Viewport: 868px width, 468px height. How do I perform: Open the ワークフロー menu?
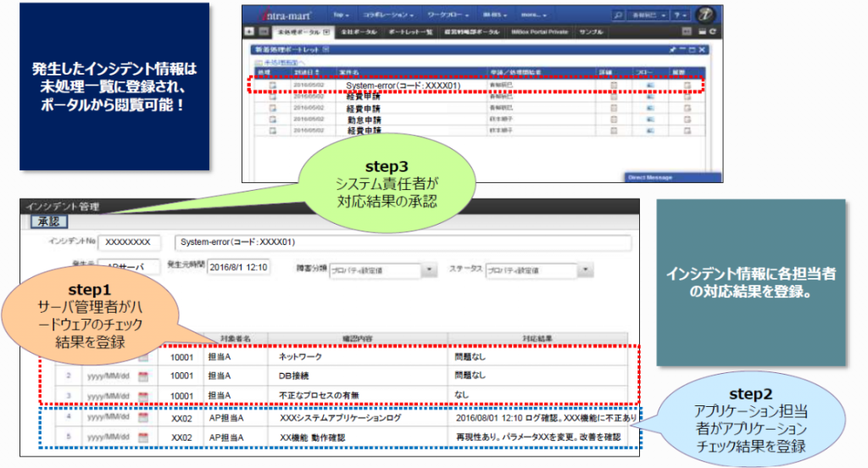click(448, 15)
